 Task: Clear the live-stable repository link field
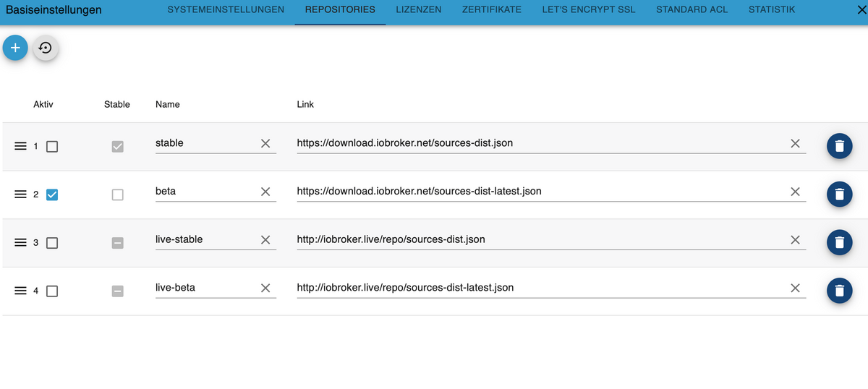(795, 240)
